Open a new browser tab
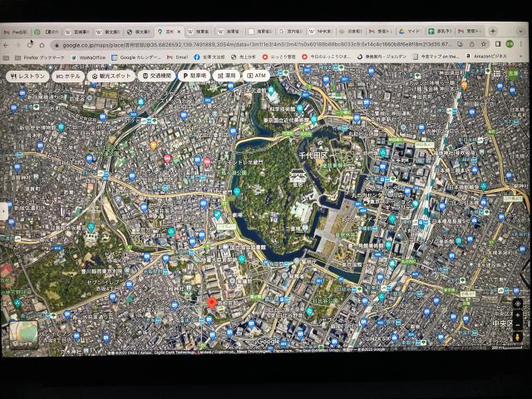This screenshot has height=399, width=532. [x=493, y=31]
